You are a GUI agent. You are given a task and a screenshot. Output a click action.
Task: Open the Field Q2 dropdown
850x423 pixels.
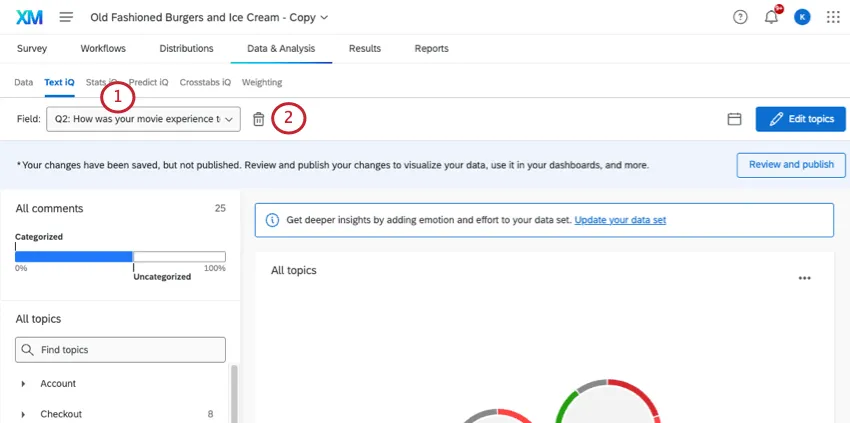click(143, 119)
